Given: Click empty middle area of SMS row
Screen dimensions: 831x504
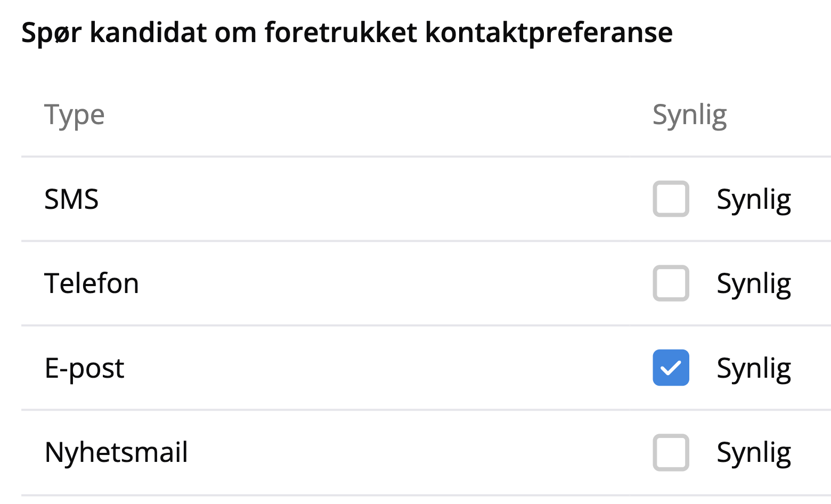Looking at the screenshot, I should click(373, 200).
